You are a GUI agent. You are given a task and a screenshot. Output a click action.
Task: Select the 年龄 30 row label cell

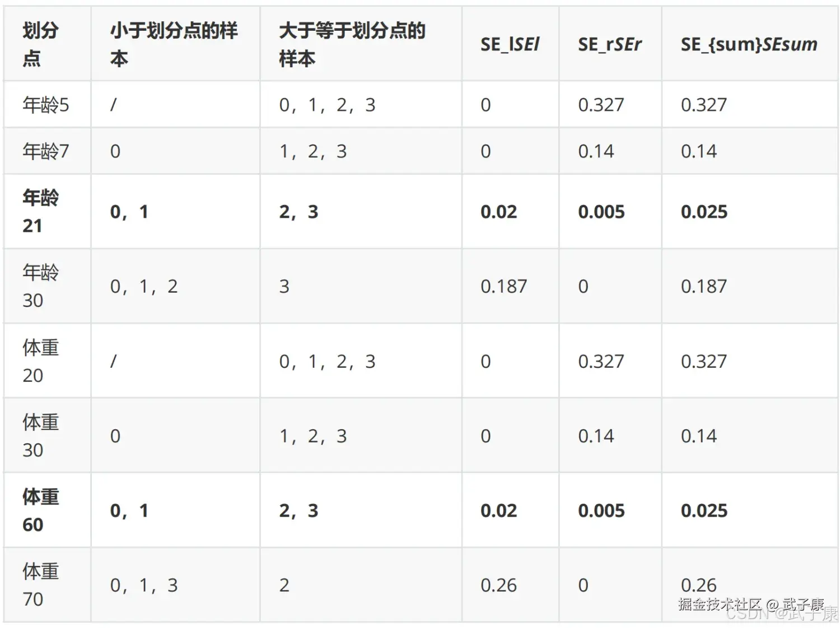pos(40,286)
